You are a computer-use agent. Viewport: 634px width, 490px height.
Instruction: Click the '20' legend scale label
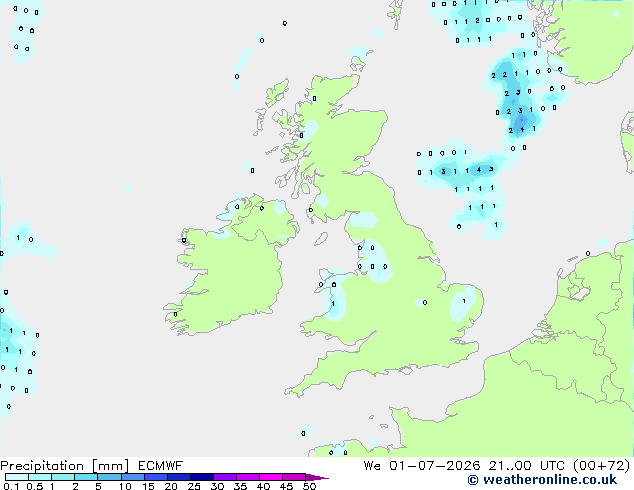tap(171, 486)
